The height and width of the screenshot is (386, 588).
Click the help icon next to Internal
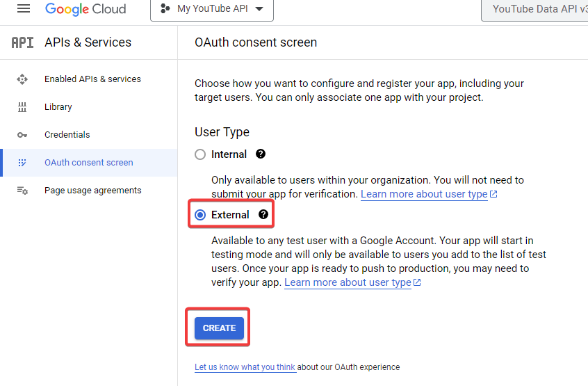click(261, 154)
